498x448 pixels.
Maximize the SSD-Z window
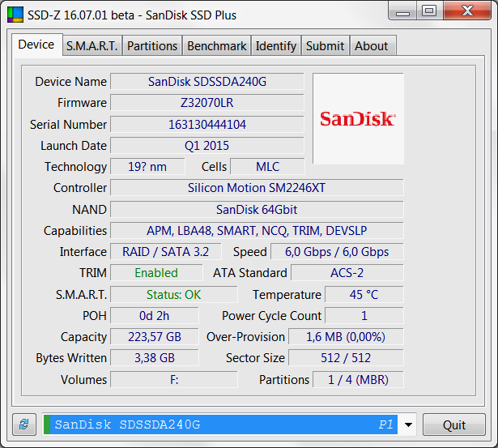(428, 11)
